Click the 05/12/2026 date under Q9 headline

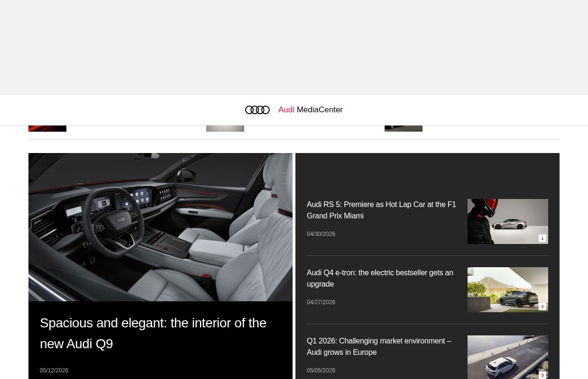(x=54, y=370)
